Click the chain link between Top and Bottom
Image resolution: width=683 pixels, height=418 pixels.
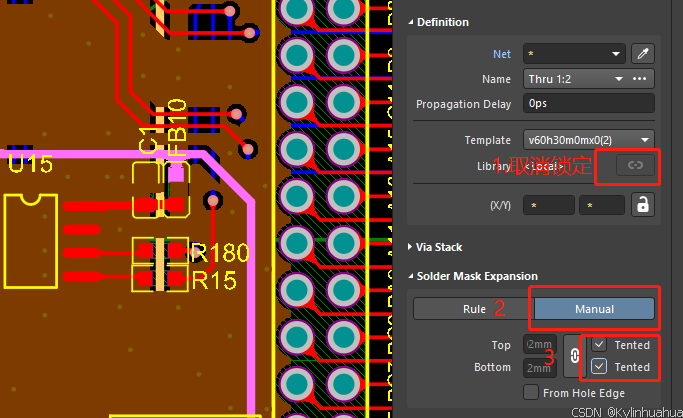[574, 356]
